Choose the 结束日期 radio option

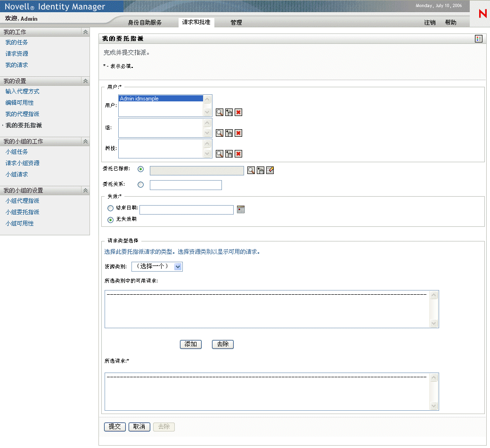[110, 208]
